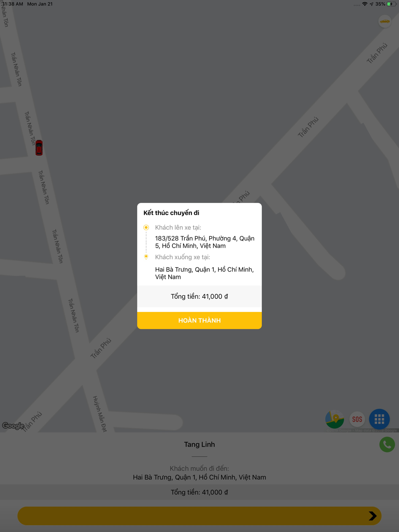
Task: Click the yellow taxi icon top right
Action: coord(385,21)
